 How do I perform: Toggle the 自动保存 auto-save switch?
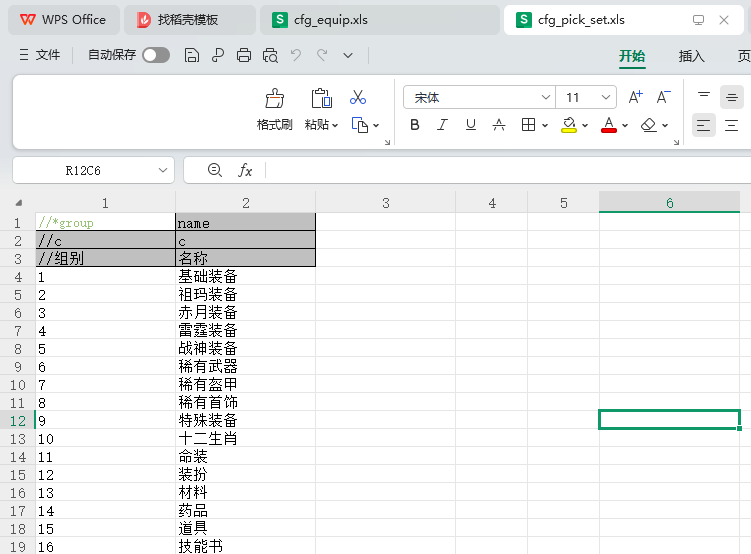156,56
